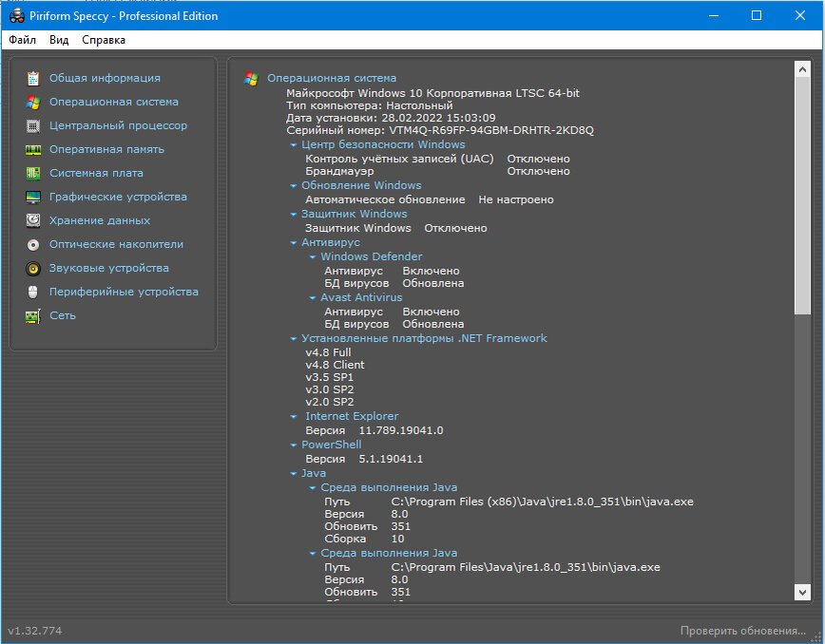The width and height of the screenshot is (825, 644).
Task: Collapse Internet Explorer section
Action: [294, 417]
